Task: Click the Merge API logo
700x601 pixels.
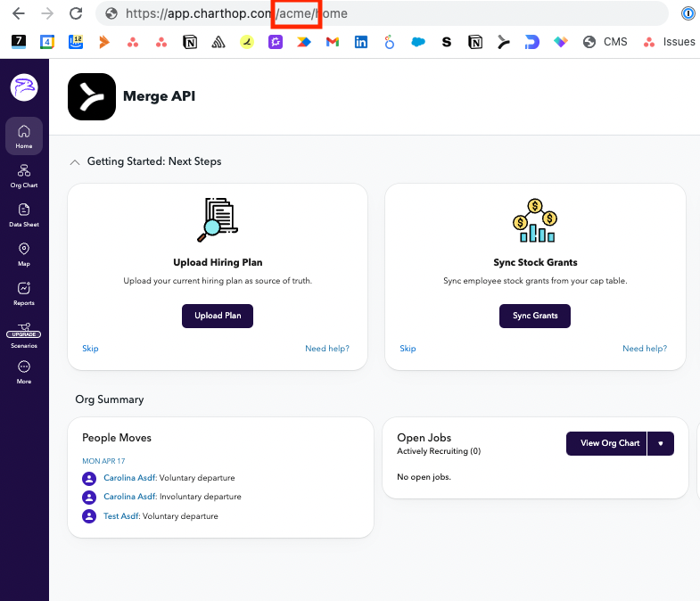Action: [x=92, y=96]
